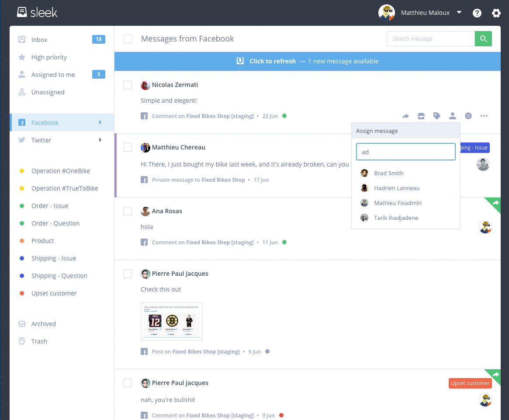Viewport: 509px width, 420px height.
Task: Open Fixed Bikes Shop [staging] link on 22 Jun comment
Action: tap(220, 116)
